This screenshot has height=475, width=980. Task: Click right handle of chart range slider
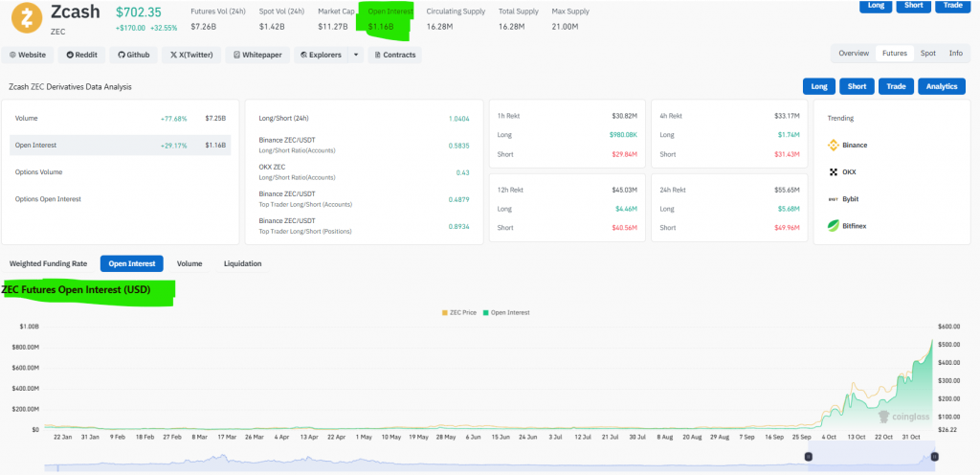(934, 458)
